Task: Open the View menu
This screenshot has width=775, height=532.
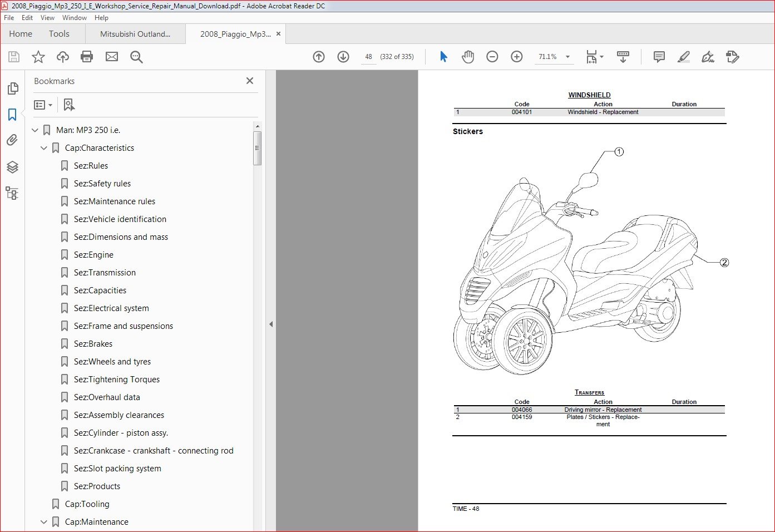Action: click(x=48, y=18)
